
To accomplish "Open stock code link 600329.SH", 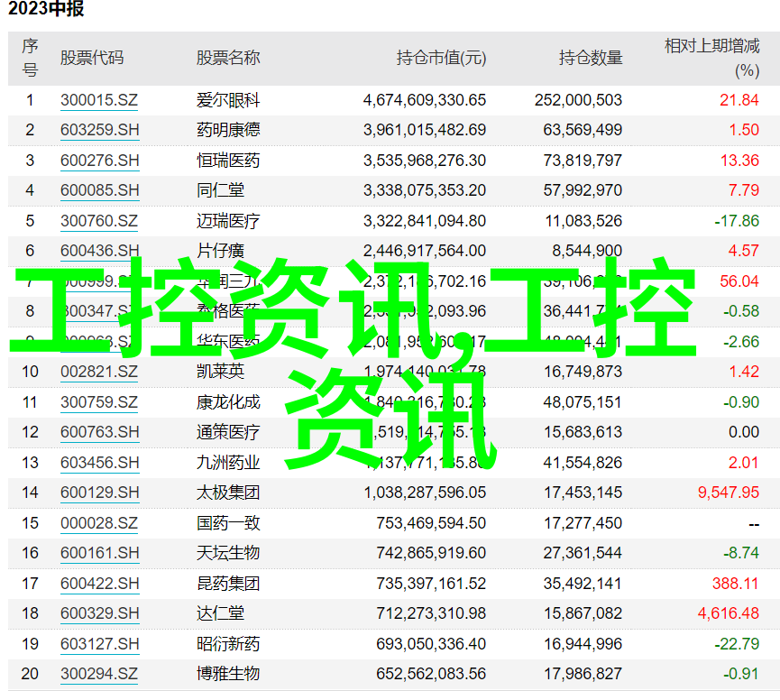I will click(x=99, y=613).
